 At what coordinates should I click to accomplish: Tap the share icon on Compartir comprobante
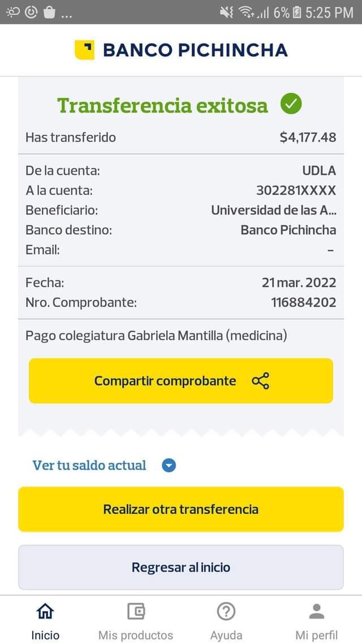(x=261, y=381)
